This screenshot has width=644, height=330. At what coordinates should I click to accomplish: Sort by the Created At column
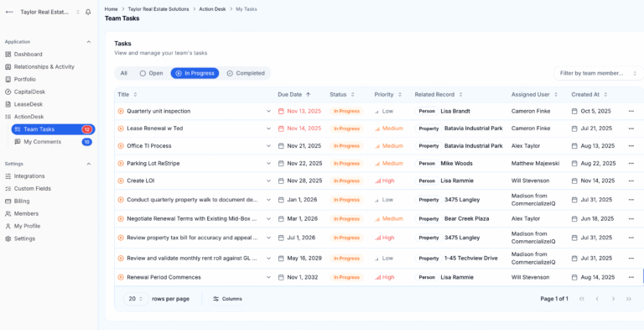coord(589,95)
